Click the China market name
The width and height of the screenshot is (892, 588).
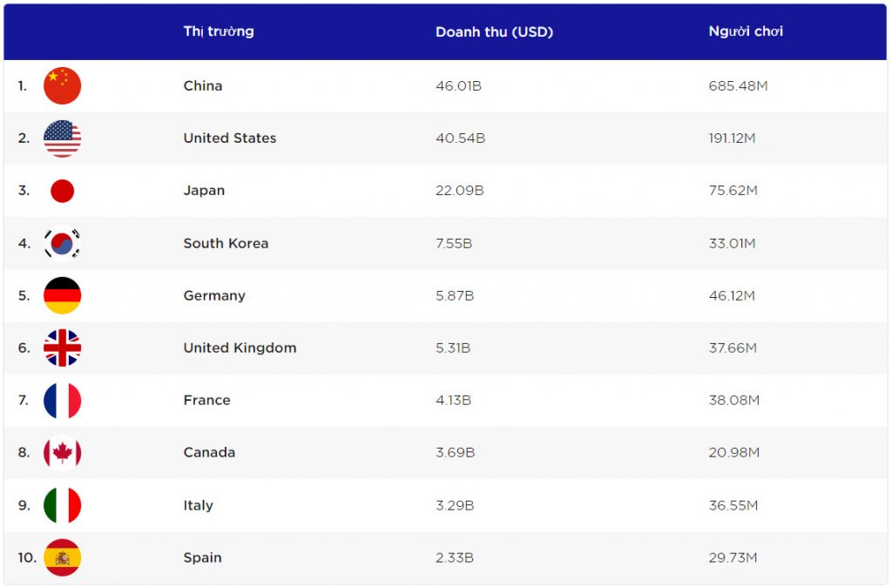(203, 85)
